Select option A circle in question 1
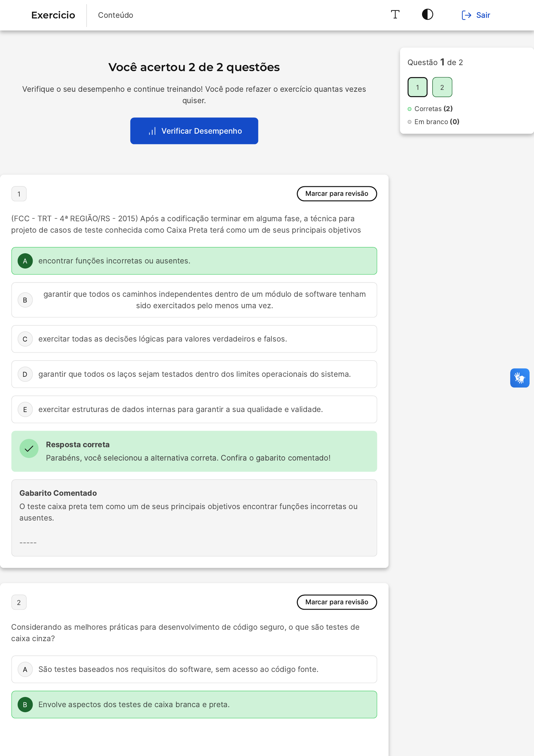534x756 pixels. 25,261
